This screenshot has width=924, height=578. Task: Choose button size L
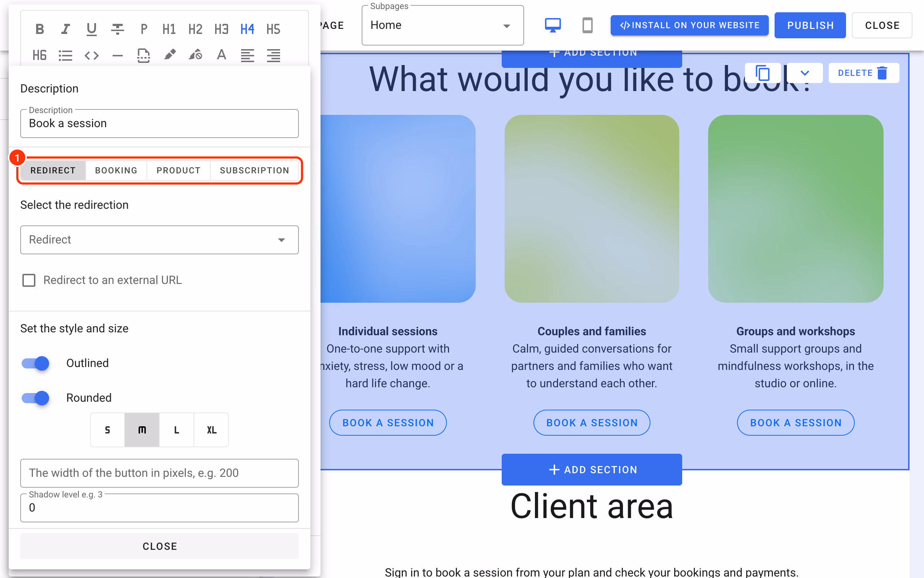click(x=176, y=430)
